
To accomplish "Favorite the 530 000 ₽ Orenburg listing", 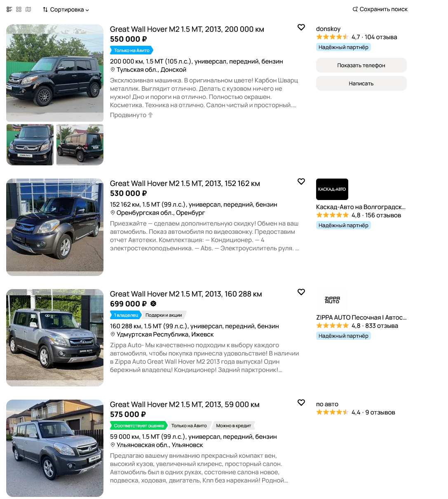I will tap(301, 181).
